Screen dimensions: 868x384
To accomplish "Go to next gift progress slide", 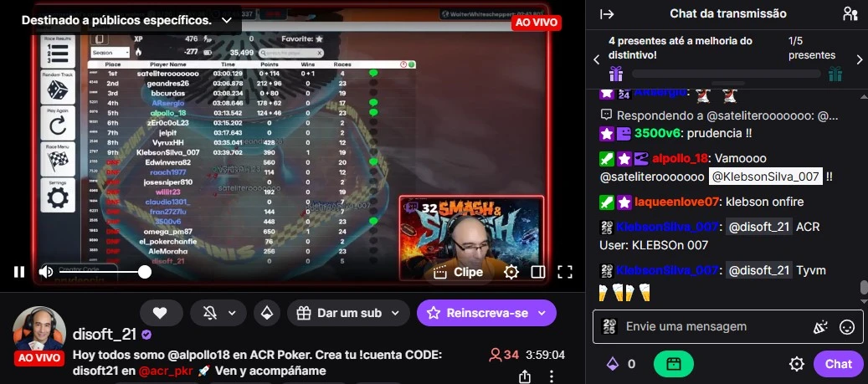I will point(859,59).
